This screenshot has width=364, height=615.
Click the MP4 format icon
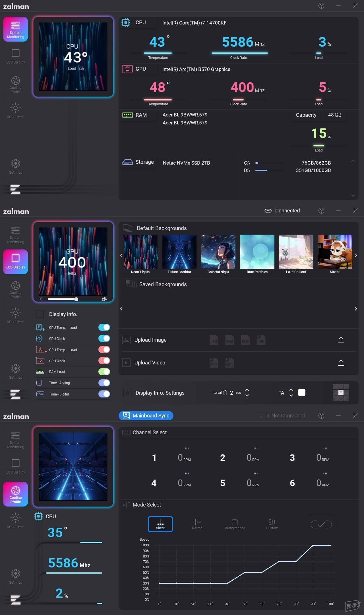[x=214, y=363]
